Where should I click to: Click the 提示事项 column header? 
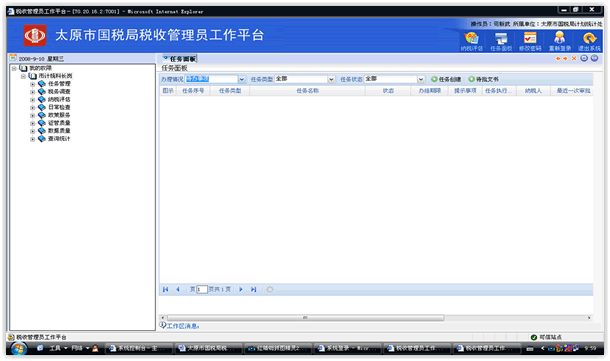[465, 91]
